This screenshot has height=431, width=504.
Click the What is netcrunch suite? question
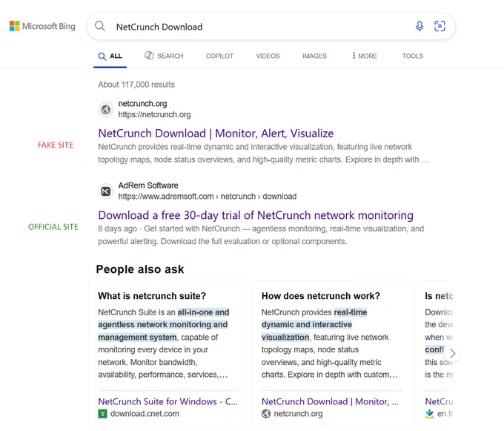coord(152,296)
